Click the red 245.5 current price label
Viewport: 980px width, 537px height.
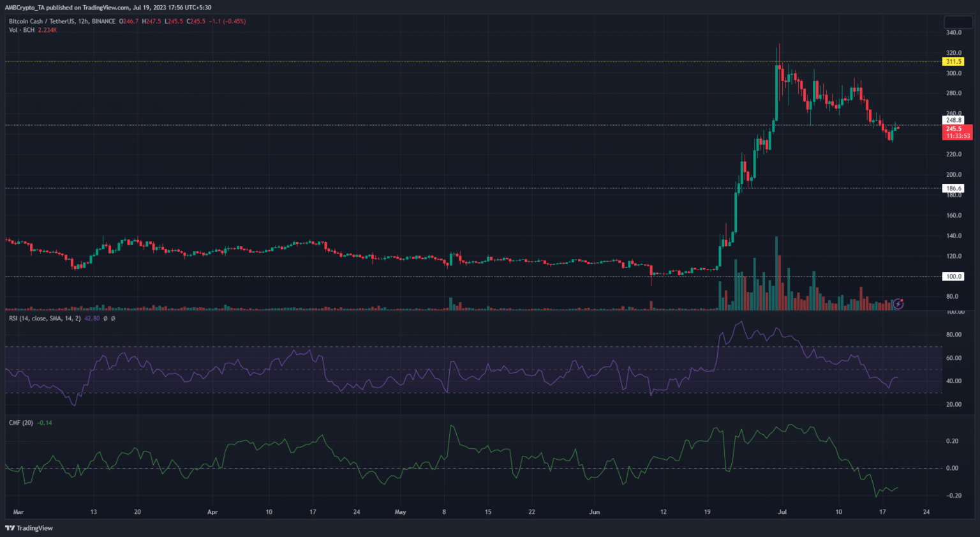tap(954, 129)
